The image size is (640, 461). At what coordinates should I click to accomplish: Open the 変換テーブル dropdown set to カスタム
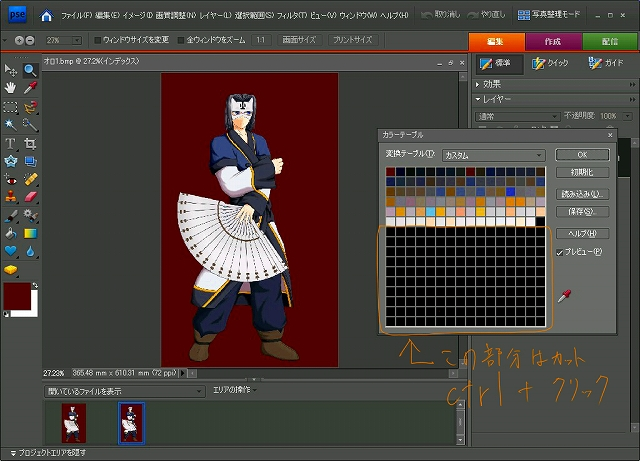(493, 155)
